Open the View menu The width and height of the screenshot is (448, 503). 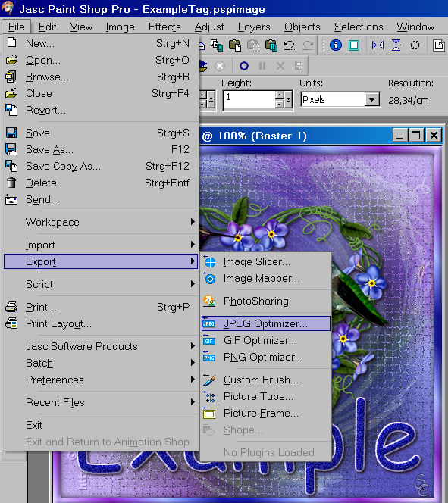82,27
